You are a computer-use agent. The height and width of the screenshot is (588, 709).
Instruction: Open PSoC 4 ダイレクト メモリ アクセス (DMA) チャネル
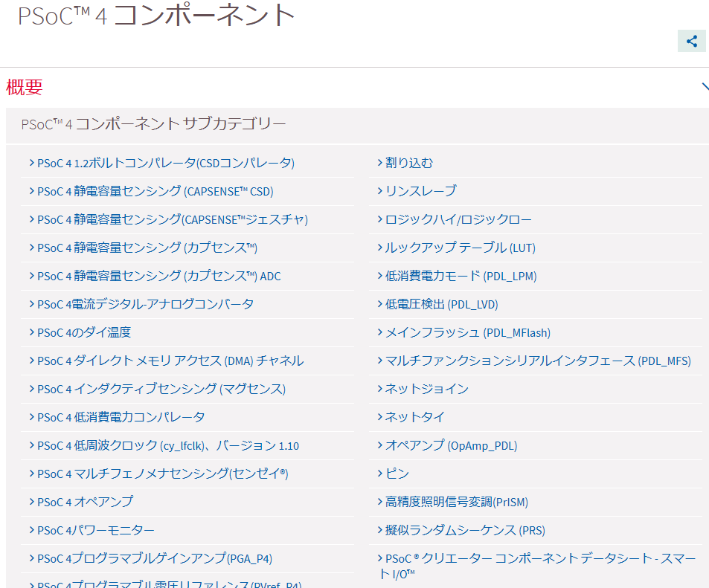(x=170, y=361)
